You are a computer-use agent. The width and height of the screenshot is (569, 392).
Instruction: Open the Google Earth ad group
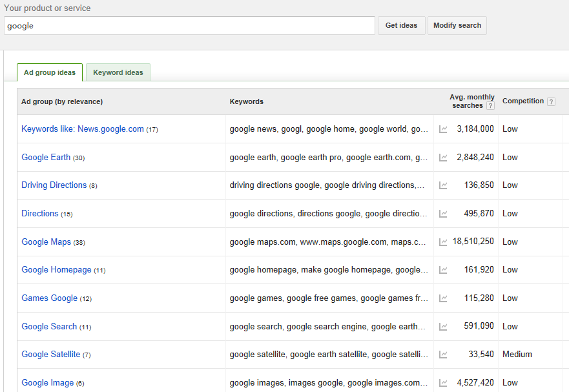click(46, 158)
